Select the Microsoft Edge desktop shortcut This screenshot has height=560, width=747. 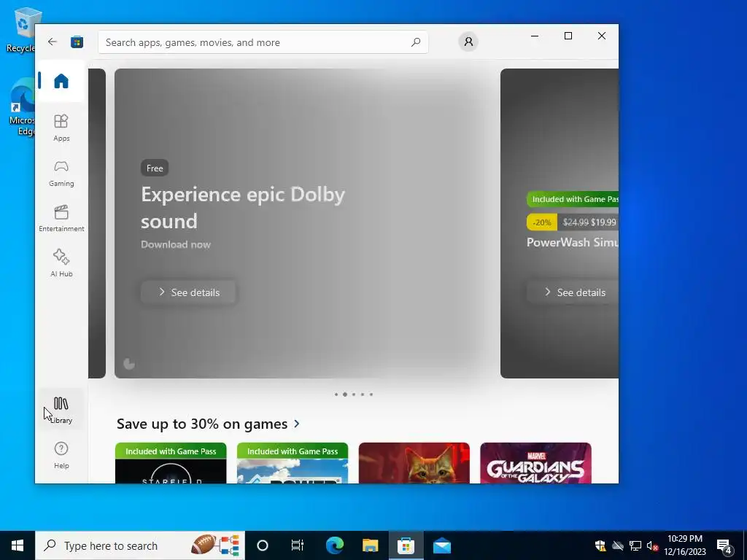click(x=21, y=107)
